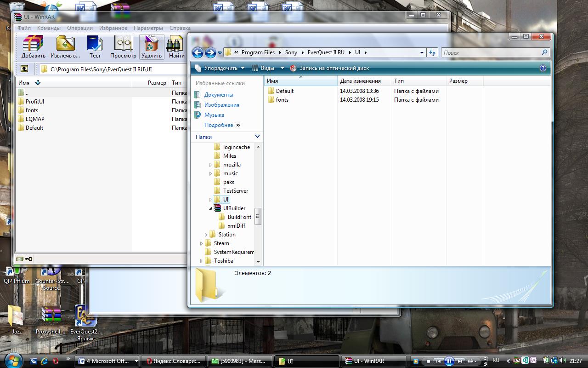Open the EverQuest2 shortcut on the desktop
Screen dimensions: 588x368
click(85, 316)
